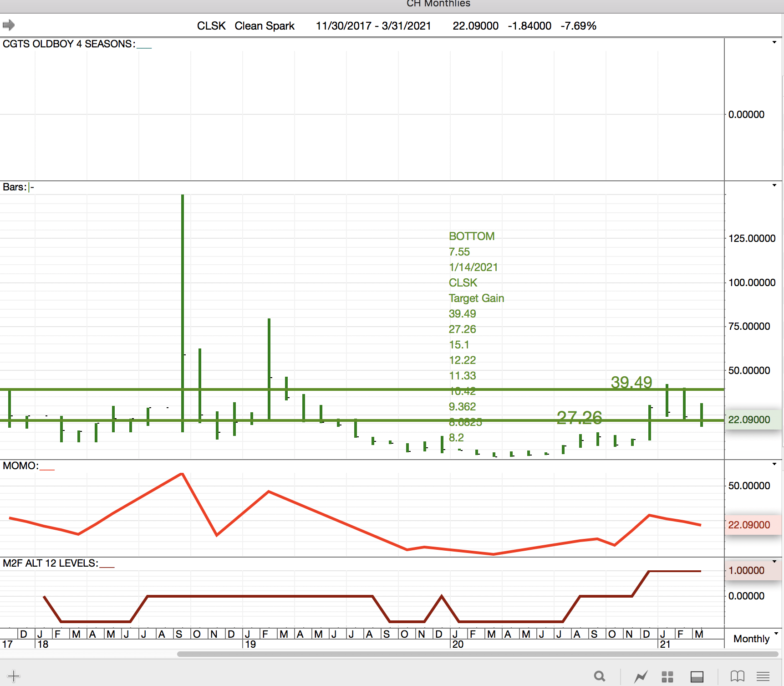
Task: Open the MOMO panel dropdown arrow
Action: click(774, 464)
